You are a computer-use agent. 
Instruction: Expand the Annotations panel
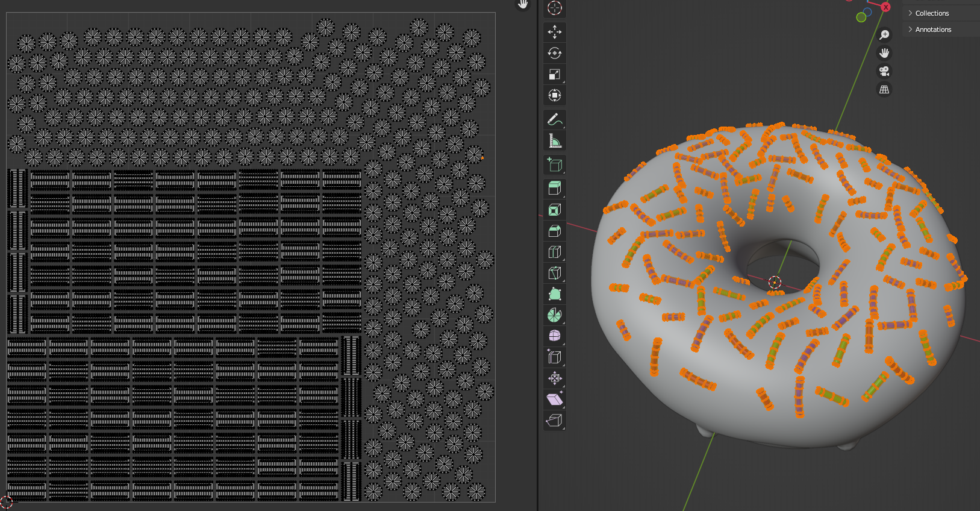pos(932,30)
